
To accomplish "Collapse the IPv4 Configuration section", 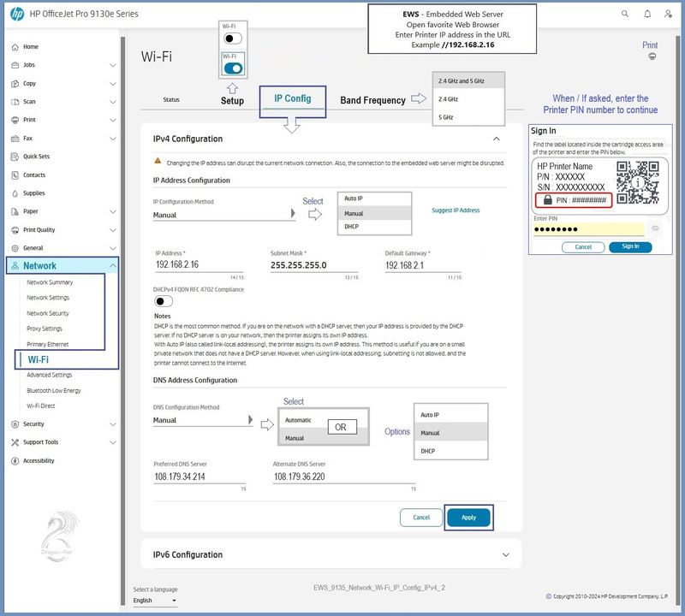I will pos(497,139).
